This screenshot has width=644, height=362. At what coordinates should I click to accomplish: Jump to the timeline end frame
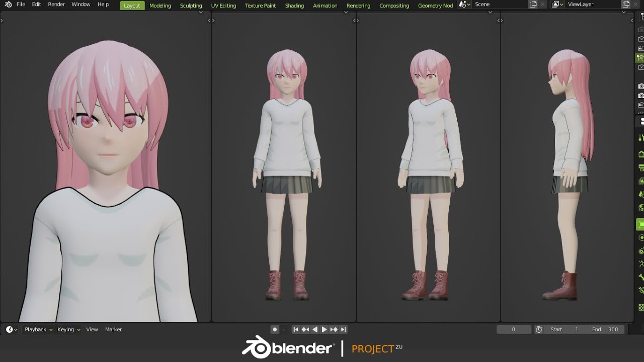343,330
